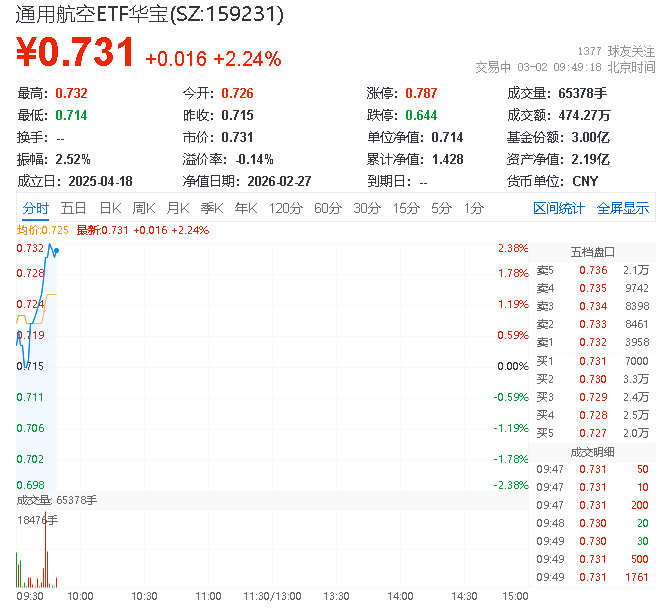Show the 年K yearly chart tab

[x=245, y=209]
